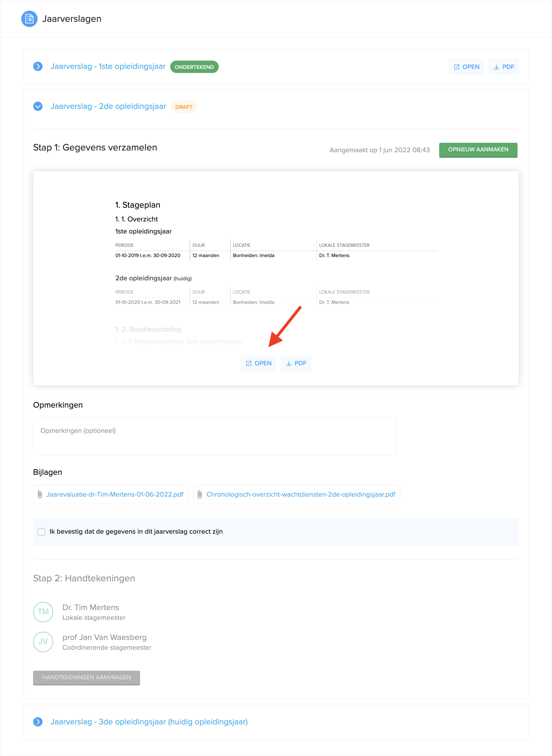Click the 'Aangemaakt op 1 jun 2022 08:43' timestamp
The image size is (552, 756).
click(379, 150)
